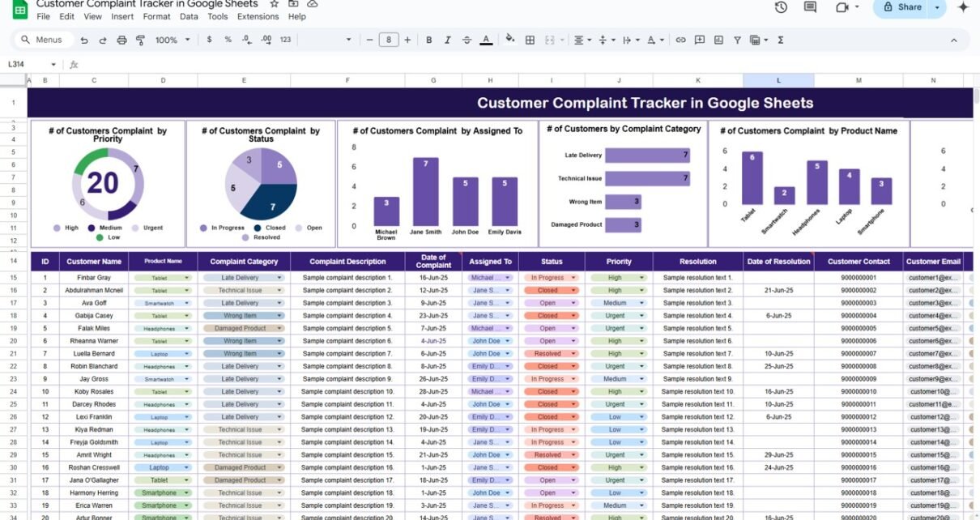Open comments panel at top right
Image resolution: width=980 pixels, height=520 pixels.
tap(810, 7)
